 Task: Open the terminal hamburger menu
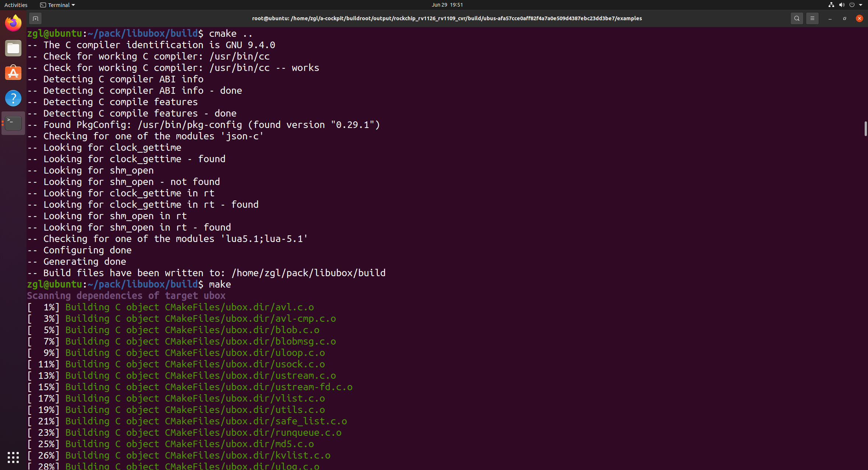pyautogui.click(x=812, y=18)
